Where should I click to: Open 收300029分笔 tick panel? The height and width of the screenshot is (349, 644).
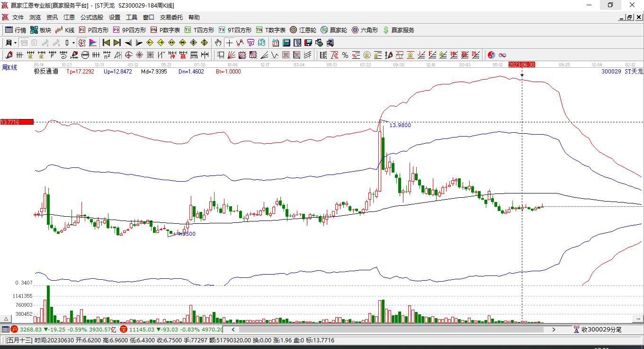(x=597, y=329)
